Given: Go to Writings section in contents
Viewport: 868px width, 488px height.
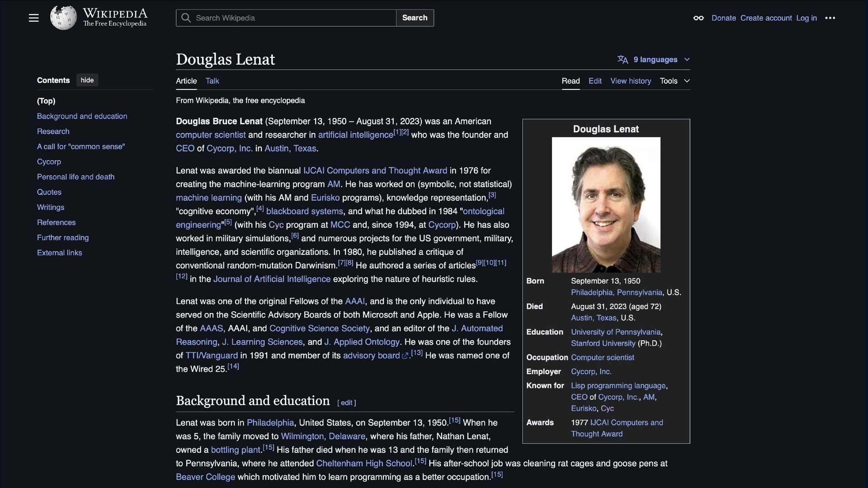Looking at the screenshot, I should coord(51,207).
